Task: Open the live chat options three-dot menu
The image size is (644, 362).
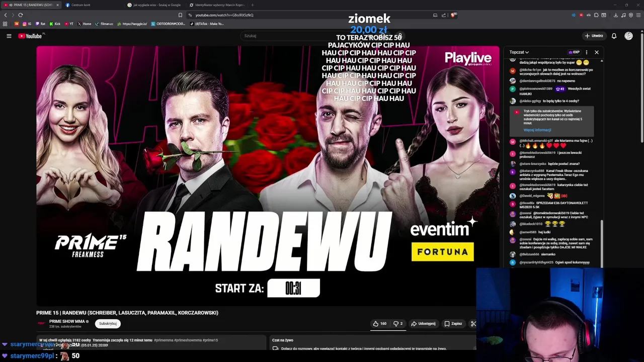Action: click(586, 52)
